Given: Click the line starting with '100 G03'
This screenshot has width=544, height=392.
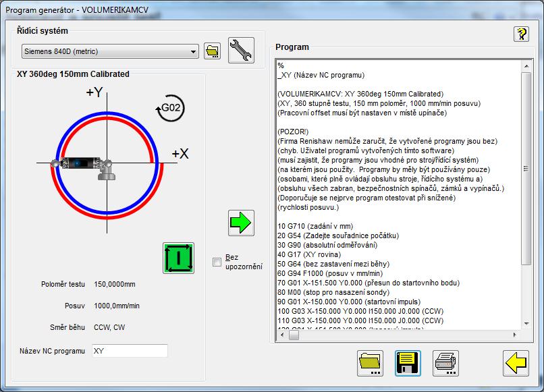Looking at the screenshot, I should (x=360, y=311).
